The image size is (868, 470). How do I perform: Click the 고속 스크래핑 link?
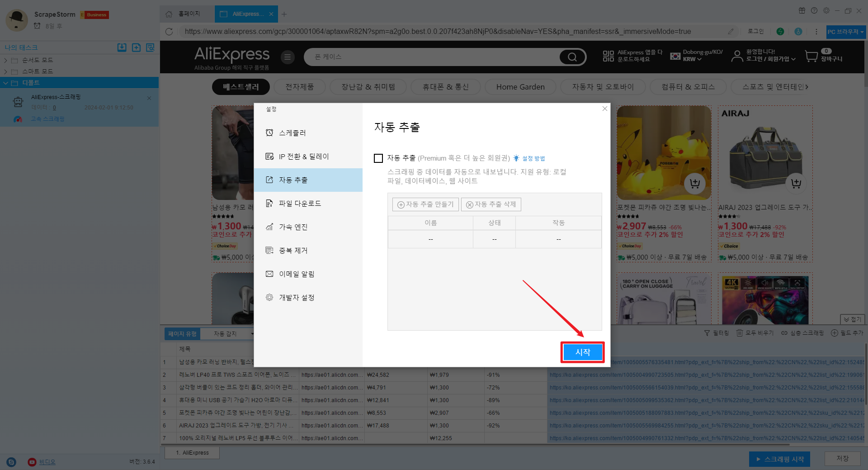47,119
